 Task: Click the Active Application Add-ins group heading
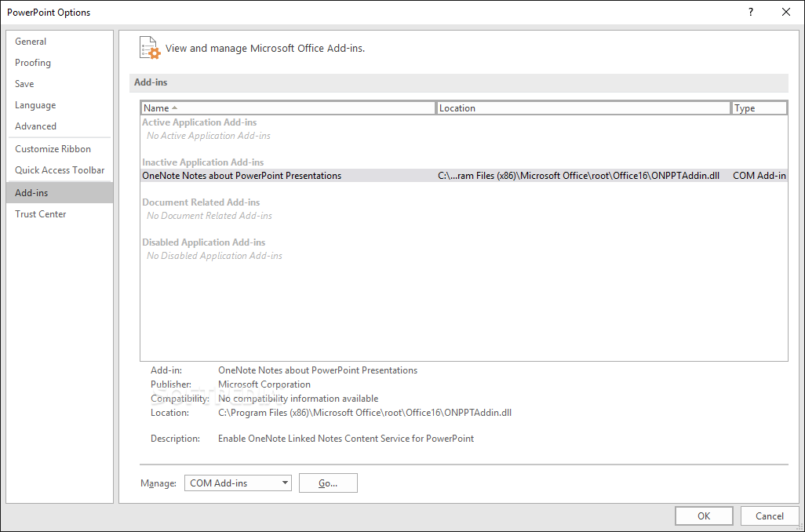199,122
